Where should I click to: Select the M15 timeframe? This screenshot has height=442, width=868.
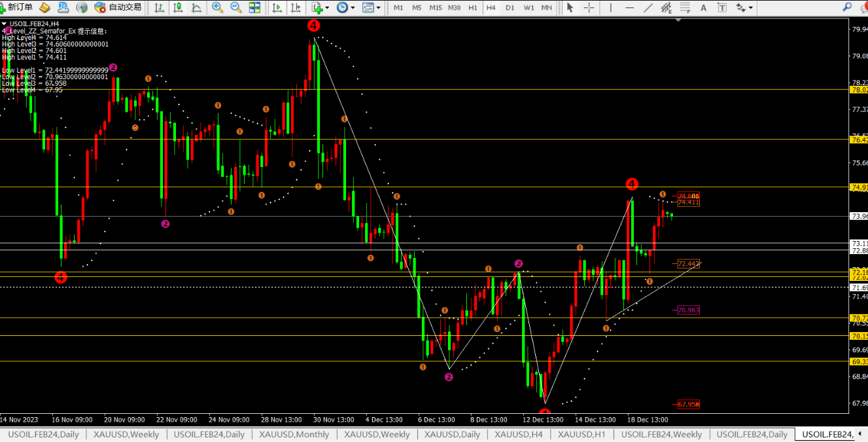(x=435, y=8)
